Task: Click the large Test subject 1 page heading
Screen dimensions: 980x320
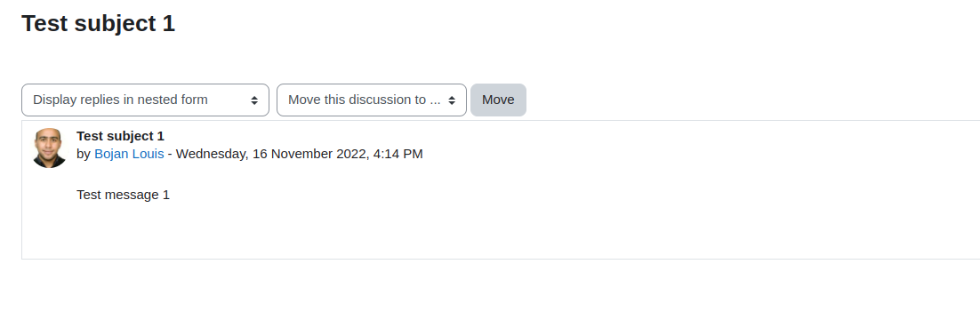Action: pyautogui.click(x=98, y=24)
